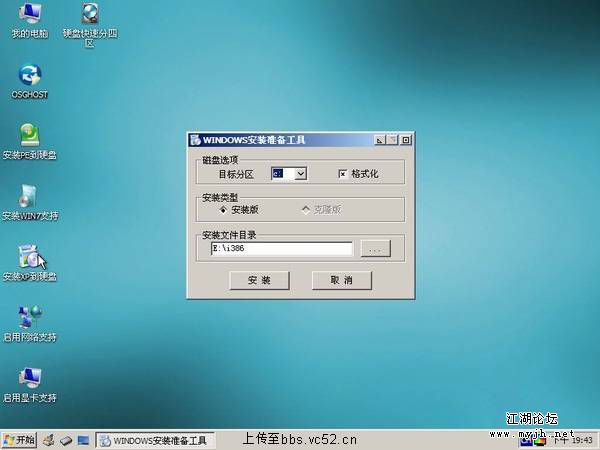Image resolution: width=600 pixels, height=450 pixels.
Task: Toggle the 格式化 checkbox
Action: (x=342, y=174)
